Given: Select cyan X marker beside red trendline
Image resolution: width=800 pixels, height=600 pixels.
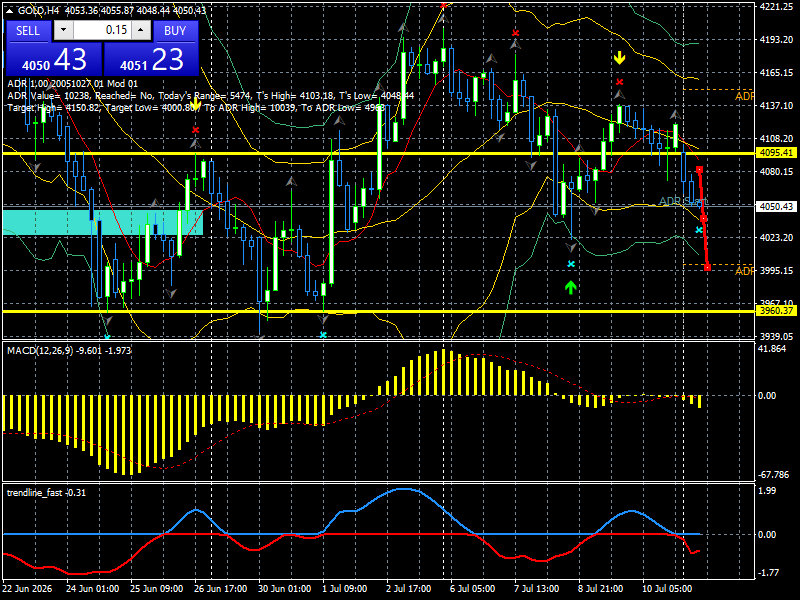Looking at the screenshot, I should point(699,230).
